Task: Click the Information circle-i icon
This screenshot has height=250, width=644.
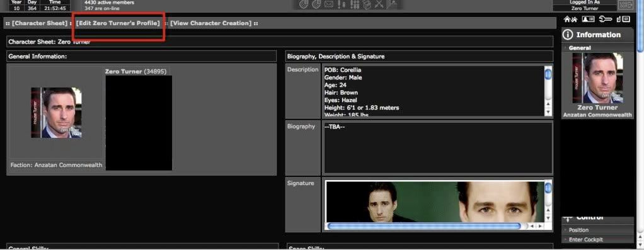Action: coord(567,35)
